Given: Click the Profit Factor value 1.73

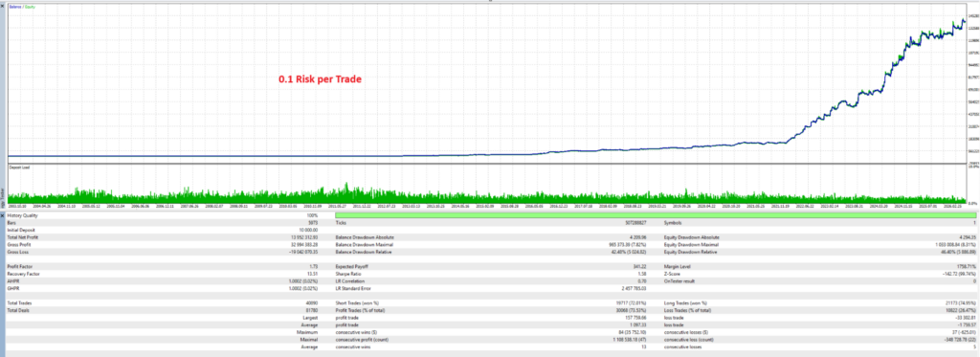Looking at the screenshot, I should 315,266.
